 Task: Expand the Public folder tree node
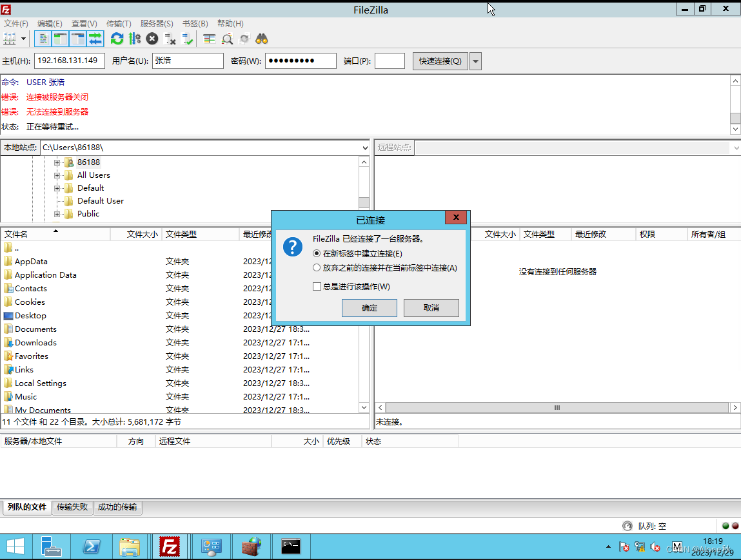57,214
